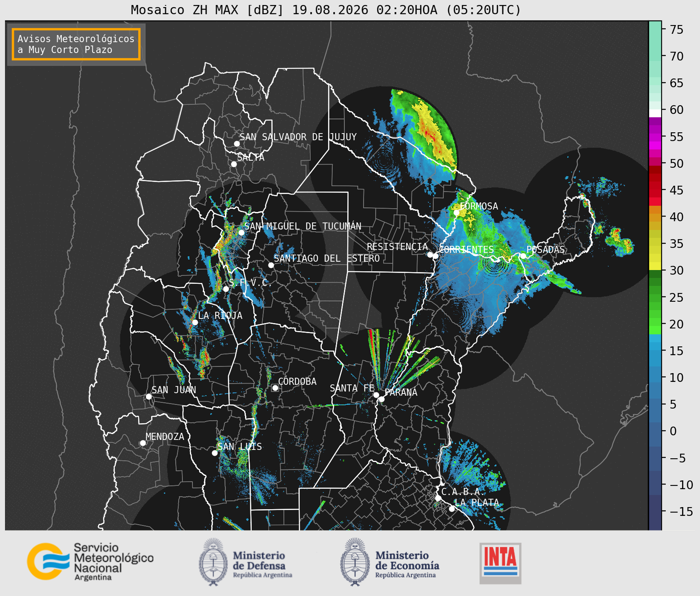Click the San Juan city marker
The image size is (700, 596).
tap(149, 396)
